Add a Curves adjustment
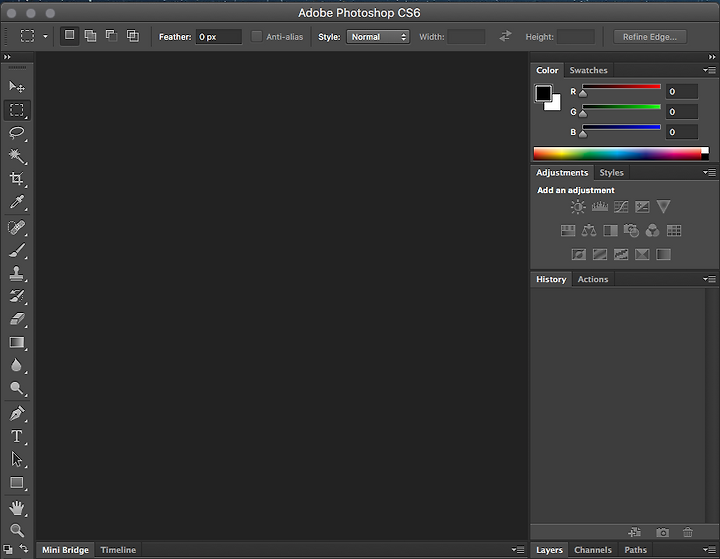This screenshot has height=559, width=720. click(x=621, y=207)
